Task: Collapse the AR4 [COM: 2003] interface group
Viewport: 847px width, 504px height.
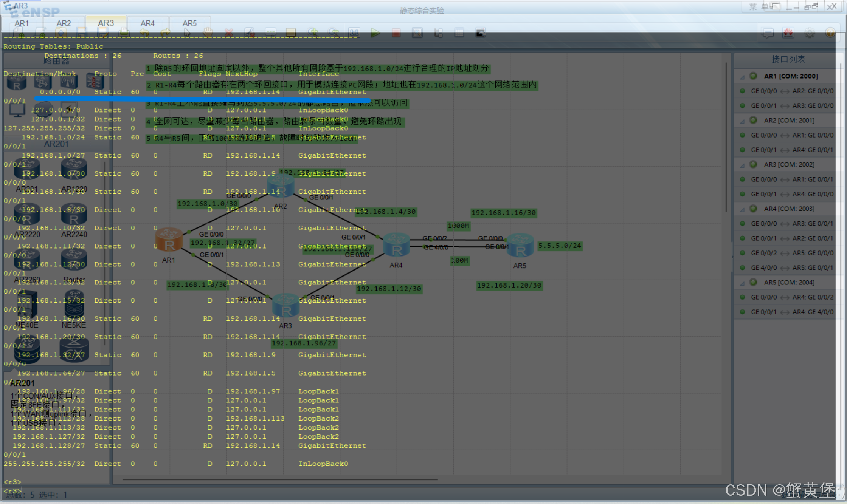Action: [x=742, y=209]
